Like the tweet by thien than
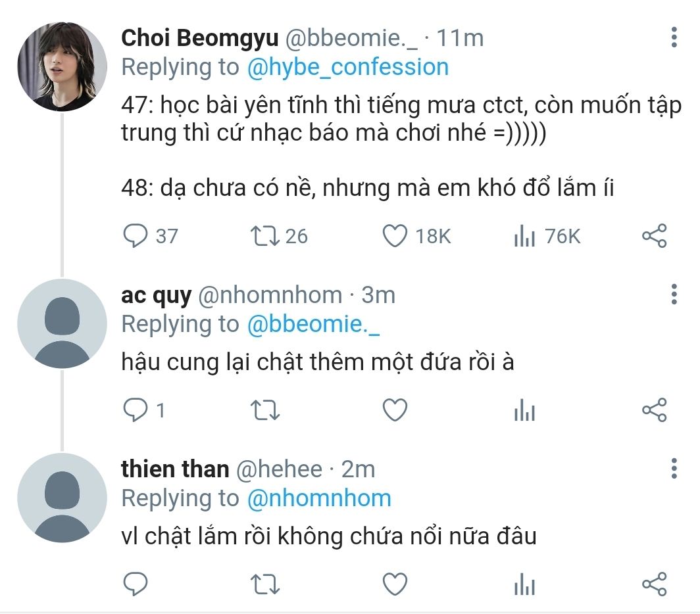Screen dimensions: 700x614 click(395, 583)
